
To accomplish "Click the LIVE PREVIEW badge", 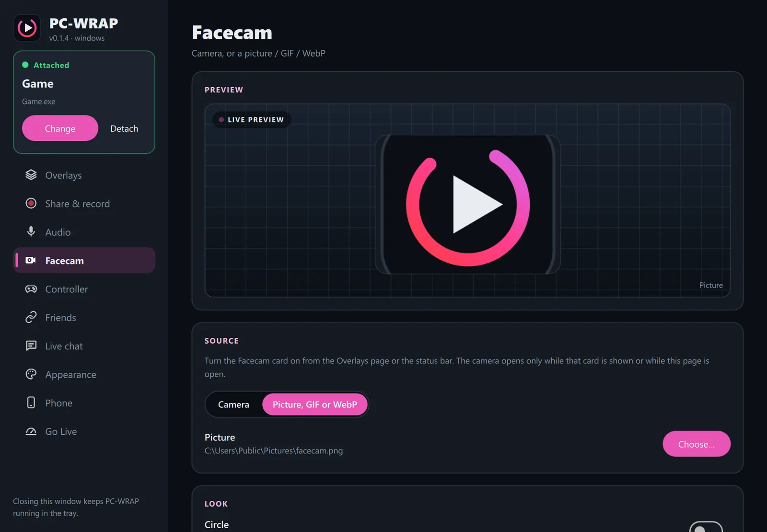I will click(x=252, y=119).
